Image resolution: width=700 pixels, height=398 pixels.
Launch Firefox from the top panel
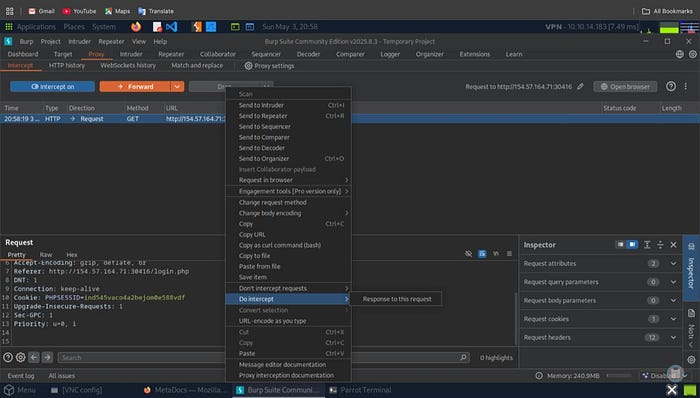click(136, 27)
